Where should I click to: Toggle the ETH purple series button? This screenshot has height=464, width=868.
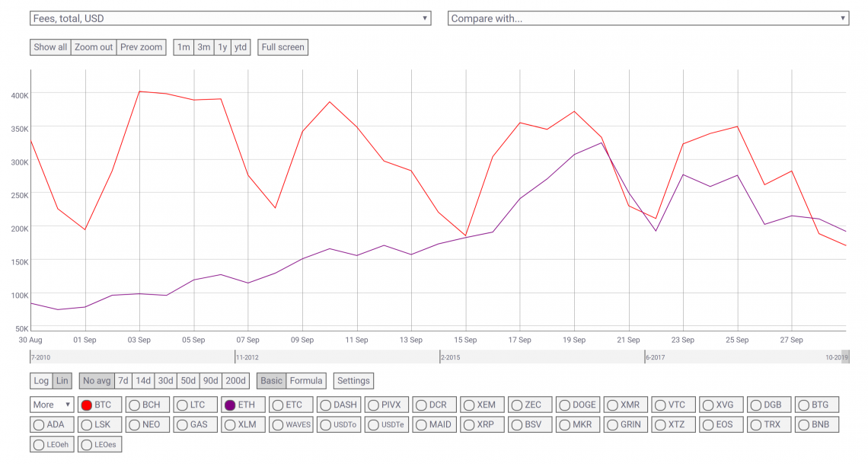point(243,405)
